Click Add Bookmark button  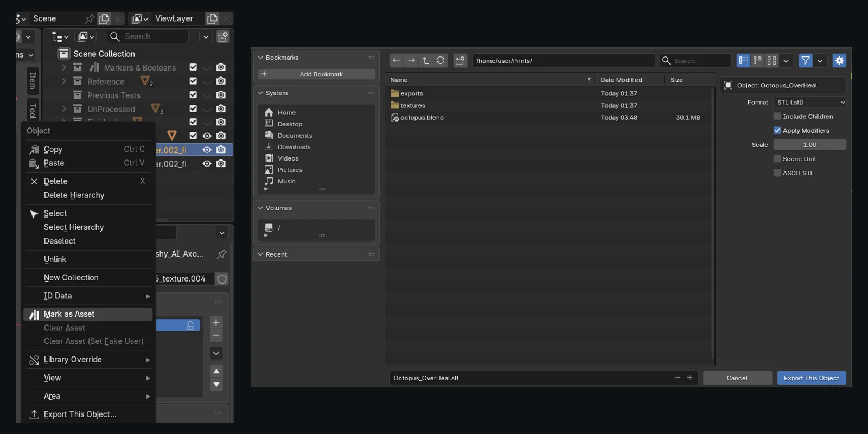317,74
